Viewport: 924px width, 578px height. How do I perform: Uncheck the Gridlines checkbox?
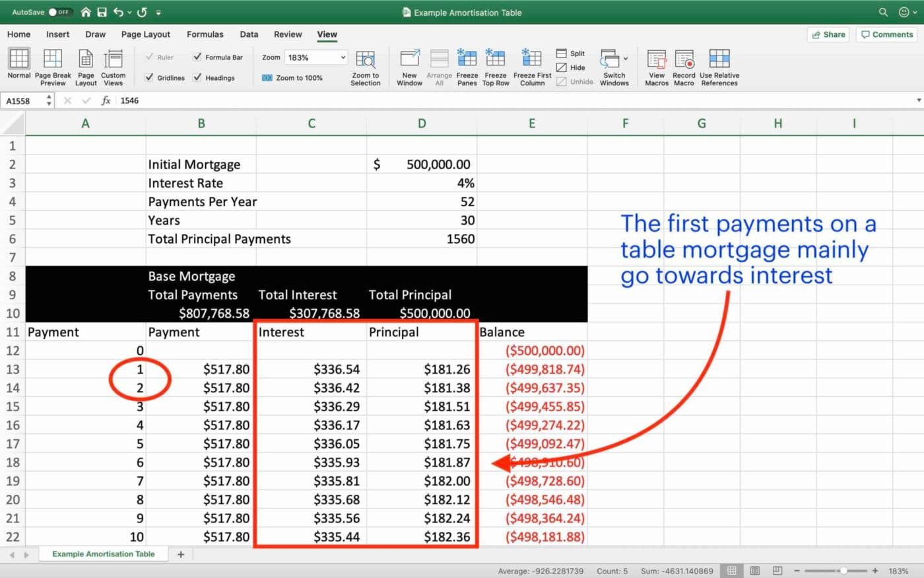pyautogui.click(x=149, y=77)
